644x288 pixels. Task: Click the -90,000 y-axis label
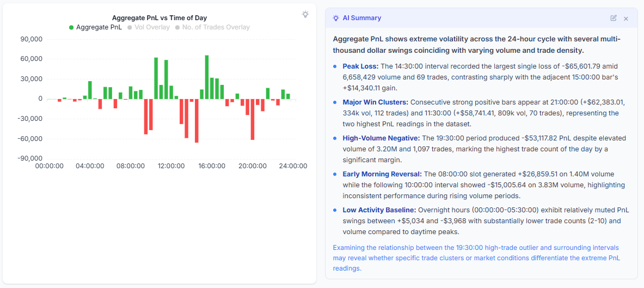pyautogui.click(x=31, y=158)
